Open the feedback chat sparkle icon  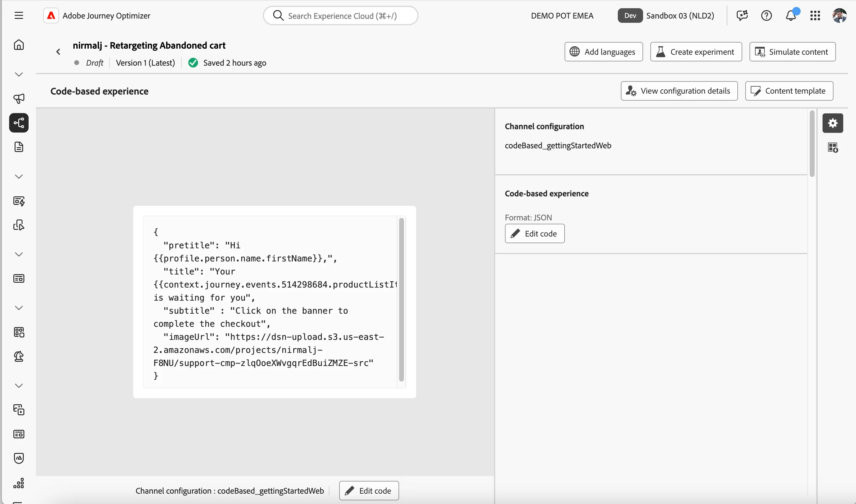(x=742, y=16)
